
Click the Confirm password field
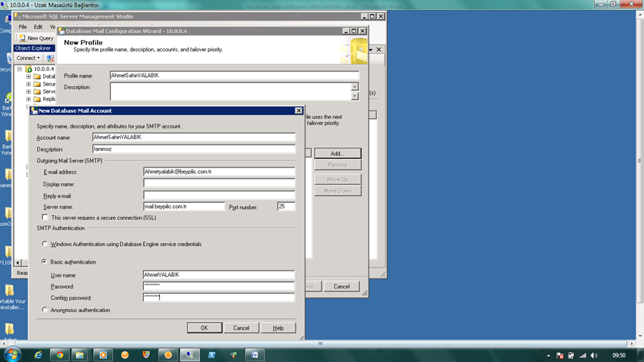point(219,297)
